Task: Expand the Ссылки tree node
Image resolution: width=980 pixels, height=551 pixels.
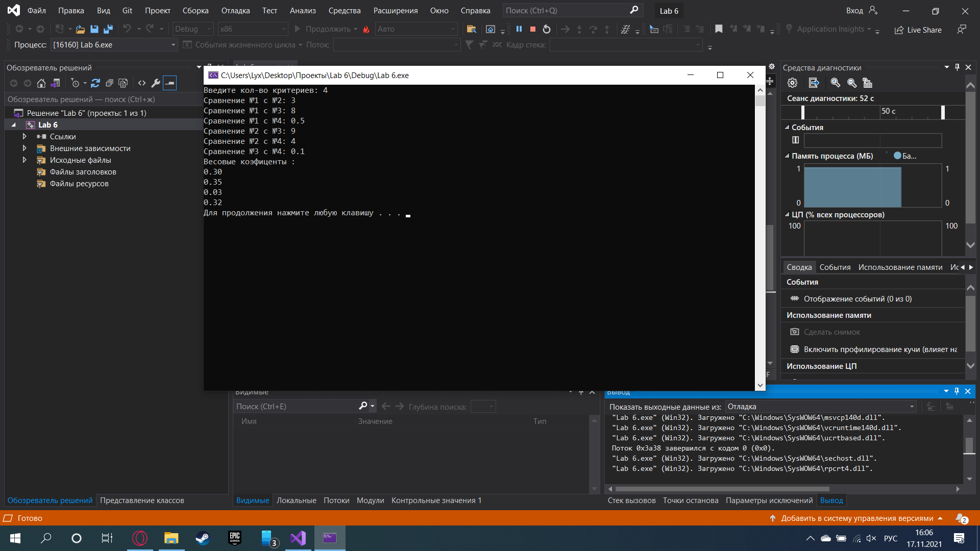Action: (x=24, y=137)
